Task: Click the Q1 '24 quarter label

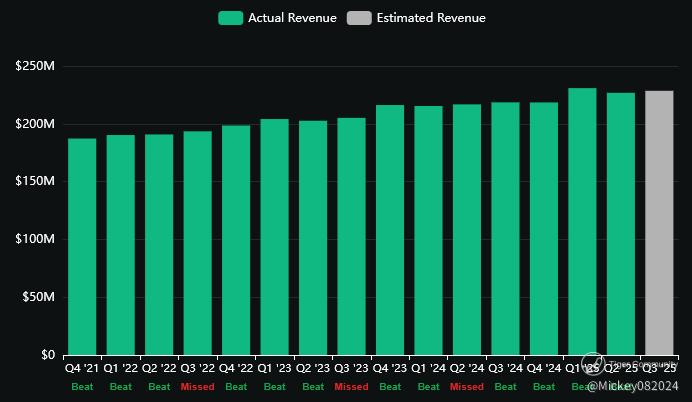Action: pos(429,368)
